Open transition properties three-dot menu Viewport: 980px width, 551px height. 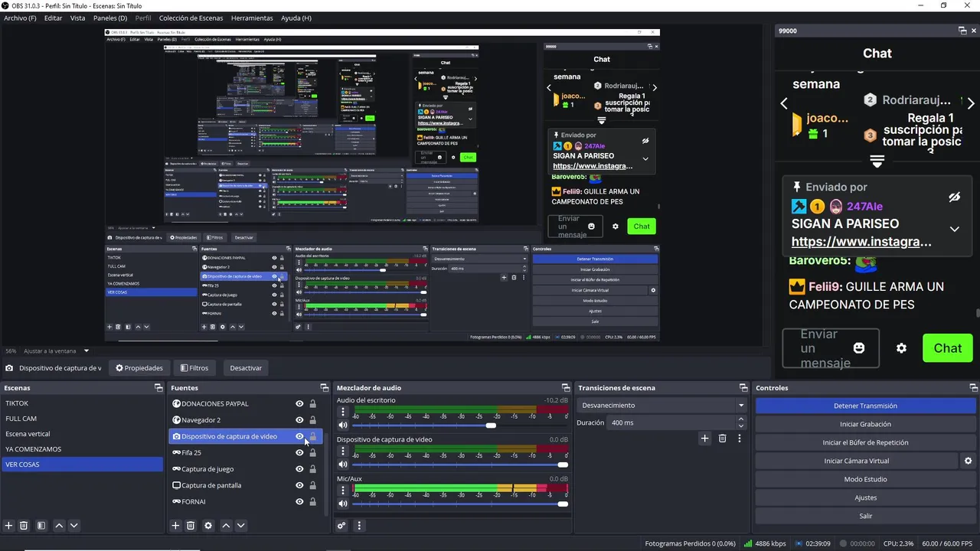click(x=740, y=439)
